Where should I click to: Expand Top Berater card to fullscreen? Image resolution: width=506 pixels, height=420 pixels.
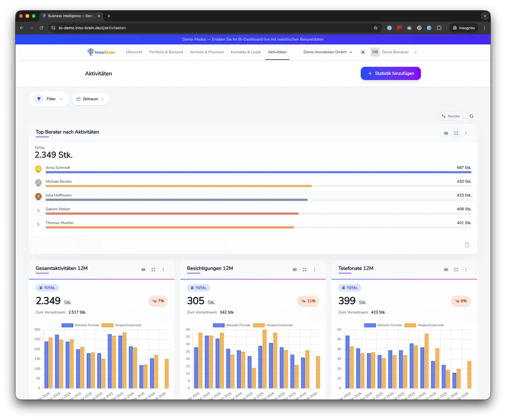(x=456, y=133)
